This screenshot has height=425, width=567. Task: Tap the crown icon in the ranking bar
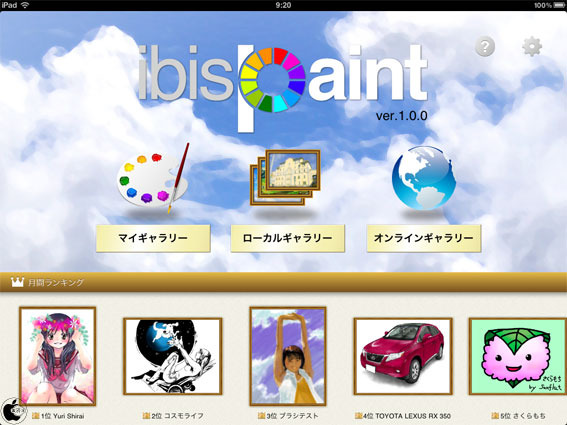17,282
